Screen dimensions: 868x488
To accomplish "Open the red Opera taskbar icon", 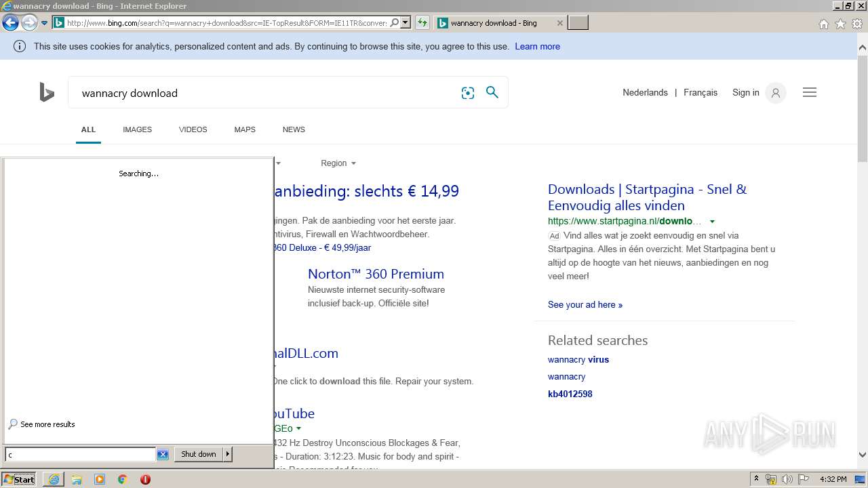I will tap(145, 479).
